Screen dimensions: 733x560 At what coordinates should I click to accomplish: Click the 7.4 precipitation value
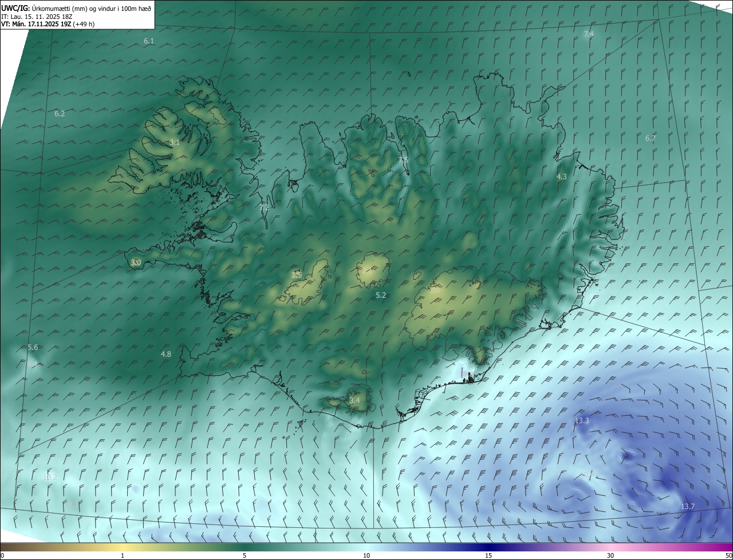[x=589, y=34]
